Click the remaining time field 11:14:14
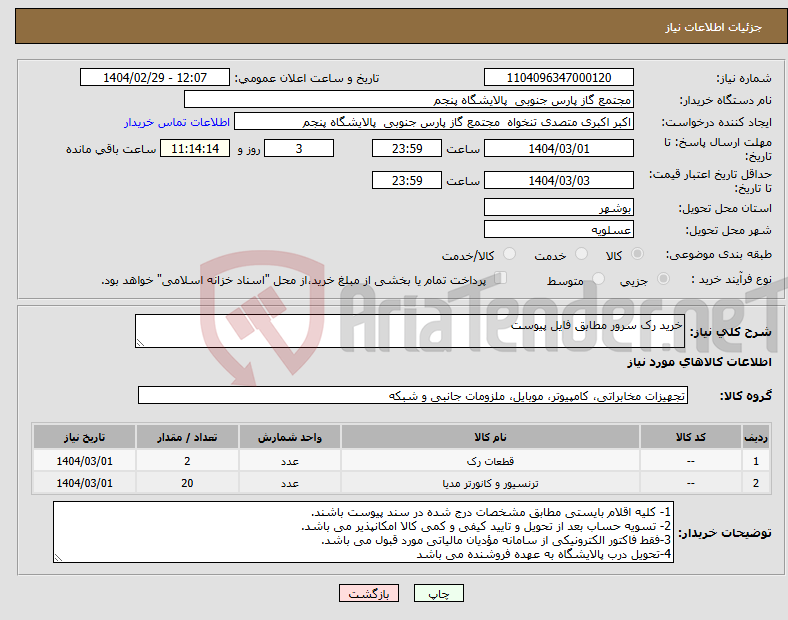788x620 pixels. (x=195, y=149)
